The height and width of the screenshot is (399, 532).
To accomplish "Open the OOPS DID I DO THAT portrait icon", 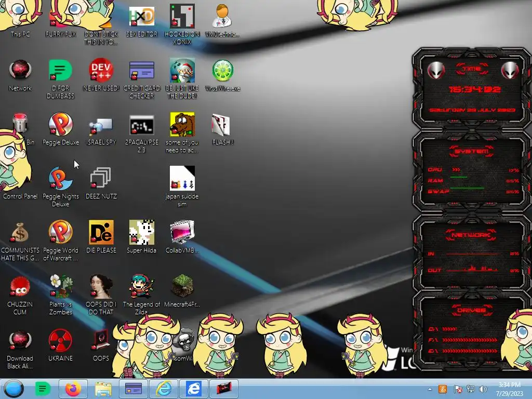I will (101, 295).
